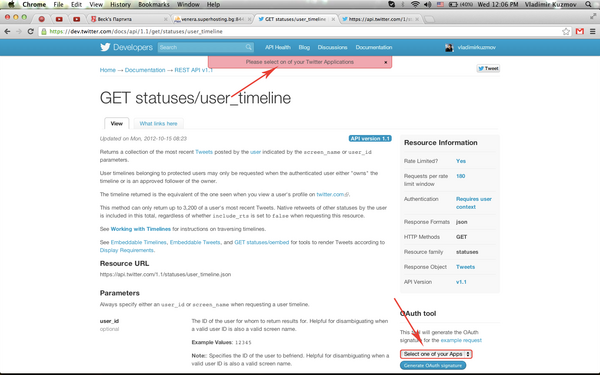Open the Documentation header link
This screenshot has width=600, height=375.
(x=374, y=47)
